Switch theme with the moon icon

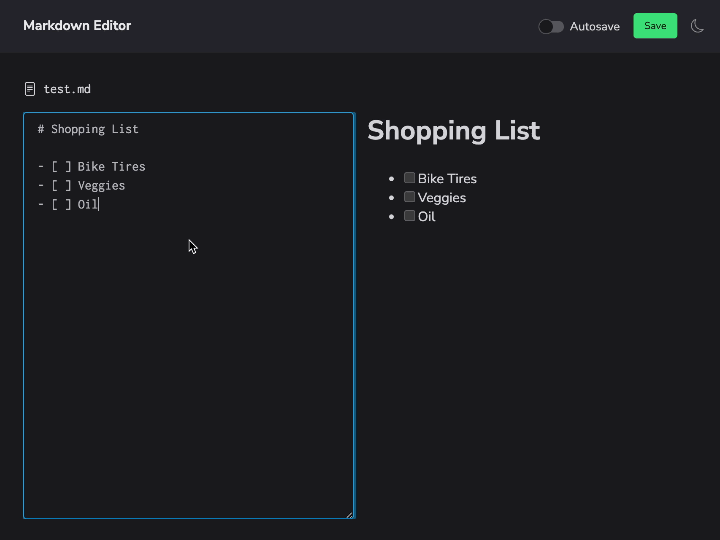click(697, 26)
